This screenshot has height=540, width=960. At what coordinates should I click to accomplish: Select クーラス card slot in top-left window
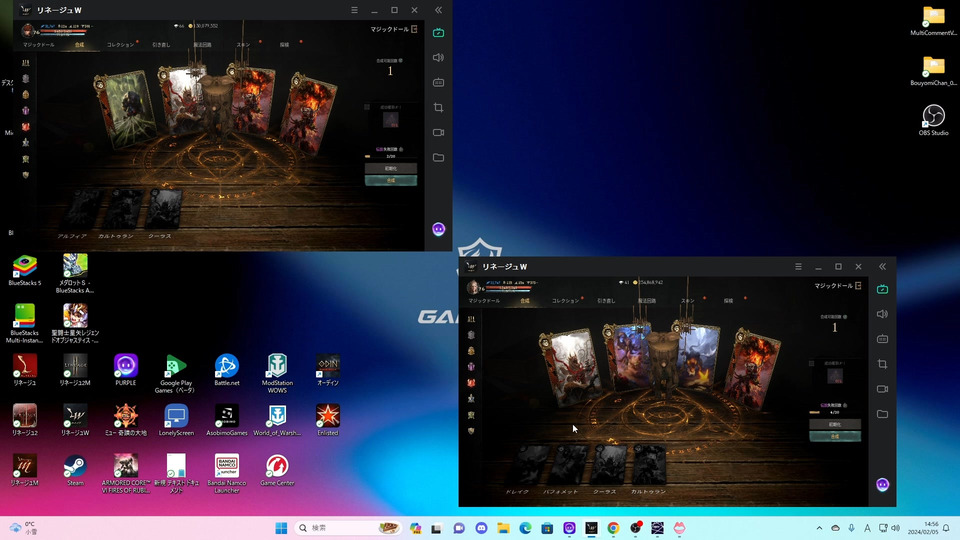point(163,209)
